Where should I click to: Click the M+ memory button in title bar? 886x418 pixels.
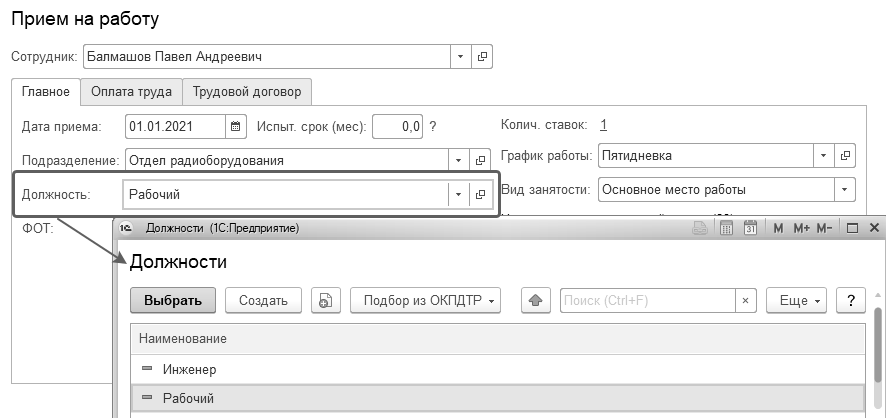pyautogui.click(x=801, y=229)
